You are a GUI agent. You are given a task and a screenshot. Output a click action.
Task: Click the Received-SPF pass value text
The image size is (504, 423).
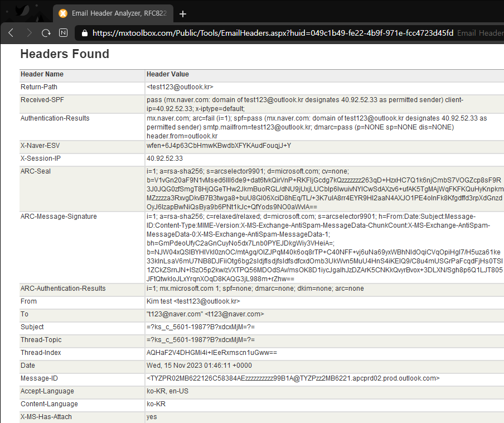coord(305,104)
